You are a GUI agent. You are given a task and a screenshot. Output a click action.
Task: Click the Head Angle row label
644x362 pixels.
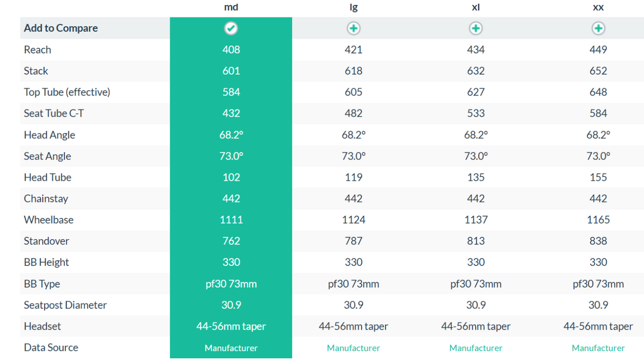(49, 135)
